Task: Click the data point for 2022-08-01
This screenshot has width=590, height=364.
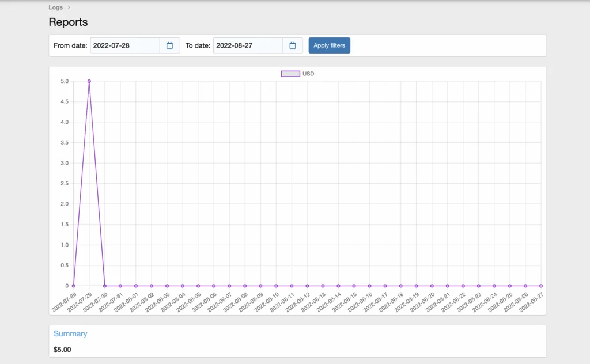Action: tap(136, 286)
